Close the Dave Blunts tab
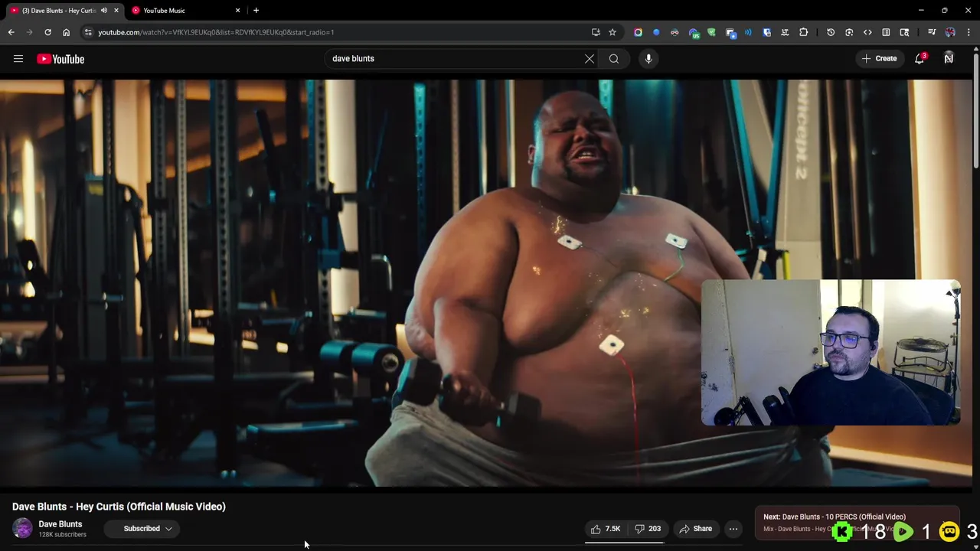The image size is (980, 551). [116, 11]
